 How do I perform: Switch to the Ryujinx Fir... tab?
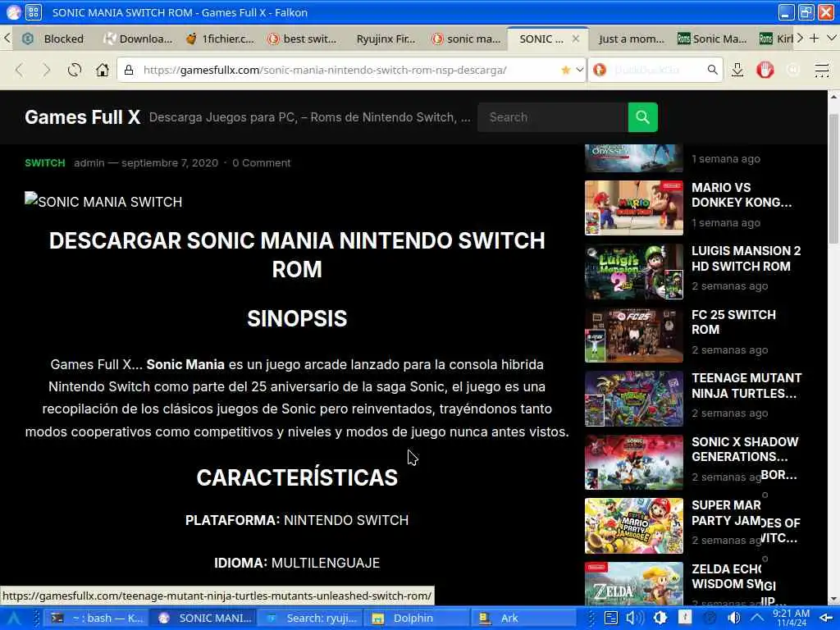coord(385,39)
